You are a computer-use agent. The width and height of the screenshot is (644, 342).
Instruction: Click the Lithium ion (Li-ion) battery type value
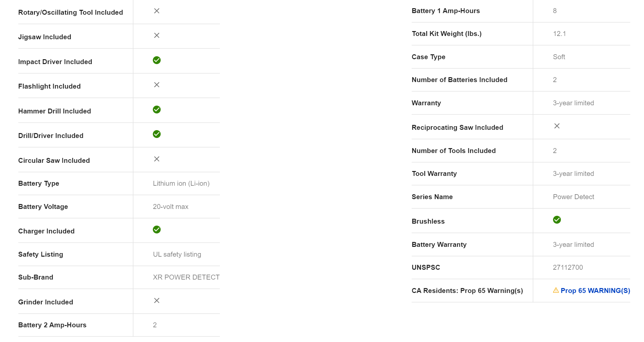click(181, 183)
